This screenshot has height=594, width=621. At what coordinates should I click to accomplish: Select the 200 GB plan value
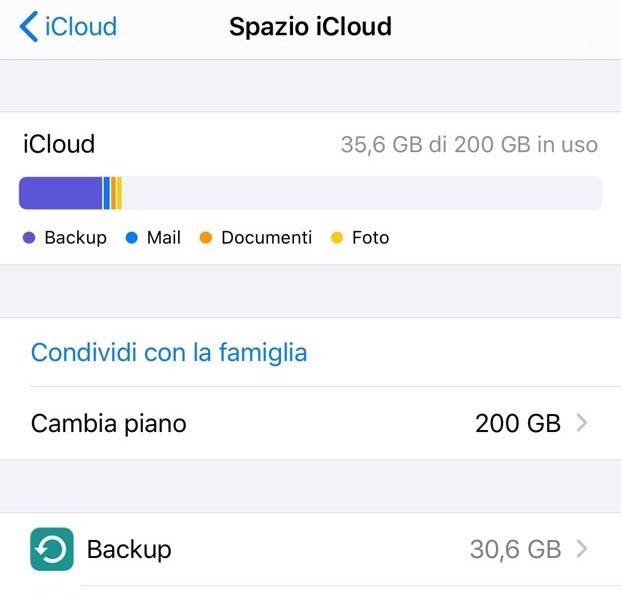(x=517, y=423)
